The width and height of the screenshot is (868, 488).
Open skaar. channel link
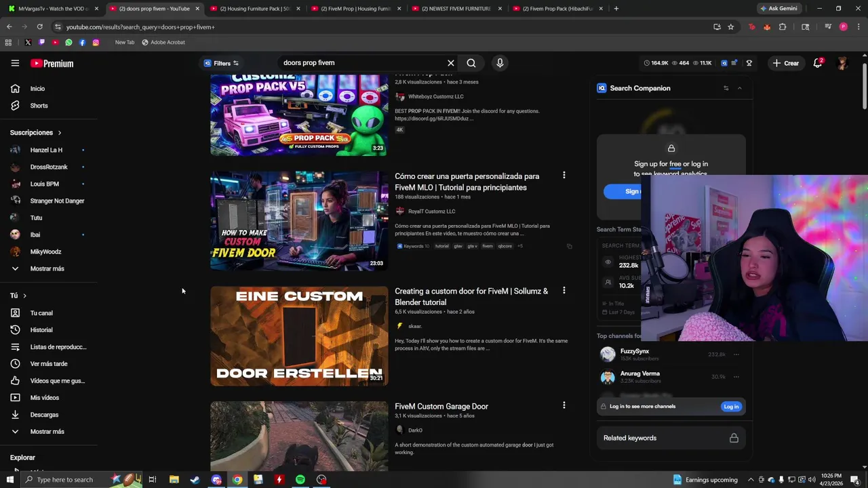(x=414, y=326)
